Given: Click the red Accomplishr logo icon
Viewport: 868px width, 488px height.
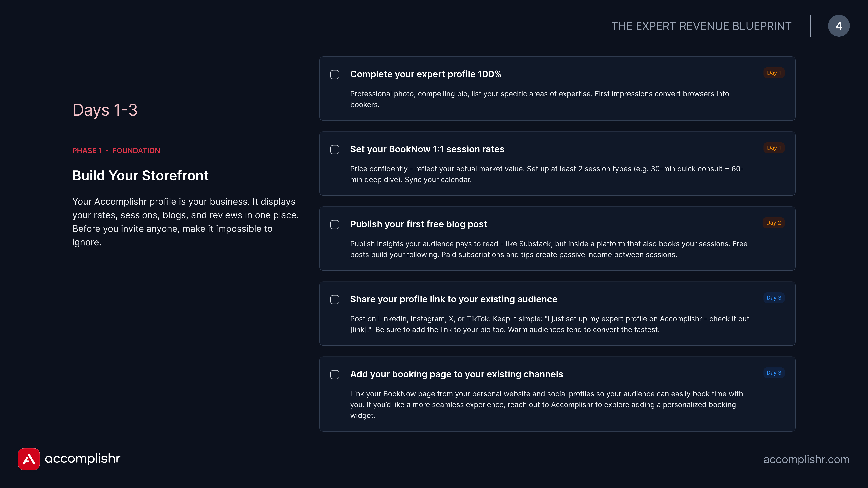Looking at the screenshot, I should 29,459.
